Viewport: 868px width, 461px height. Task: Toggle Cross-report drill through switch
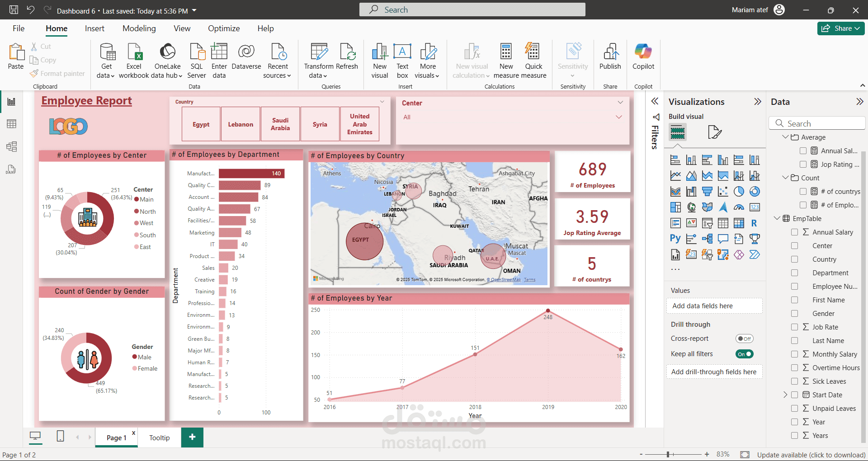pos(744,339)
